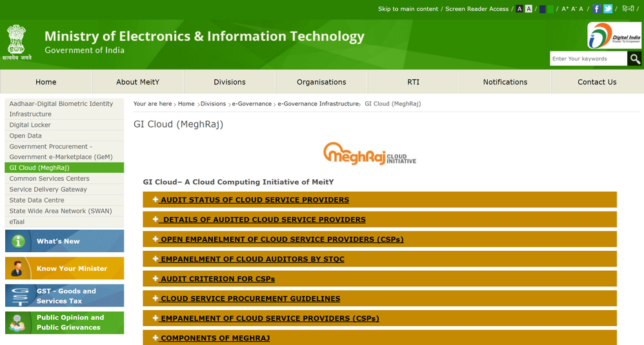Expand Components of MeghRaj section
Viewport: 644px width, 345px height.
[379, 338]
